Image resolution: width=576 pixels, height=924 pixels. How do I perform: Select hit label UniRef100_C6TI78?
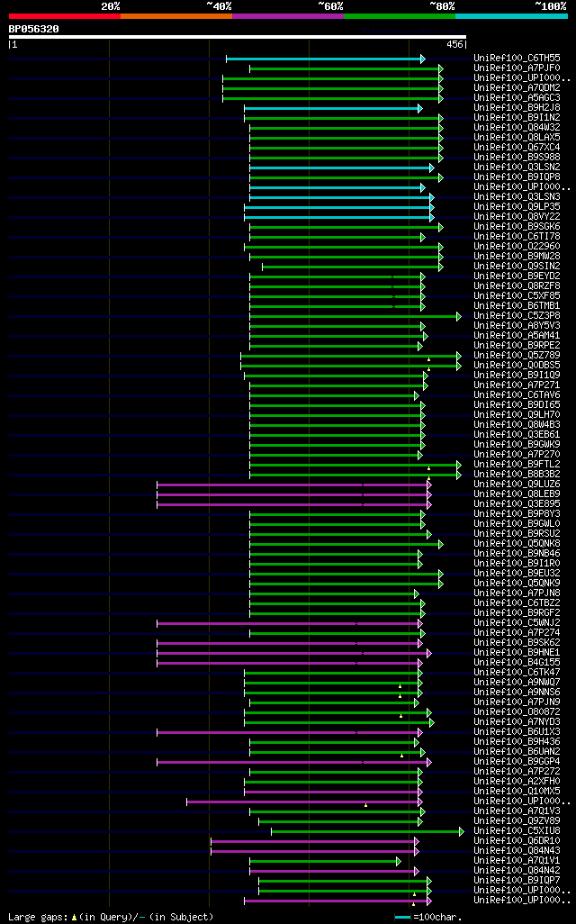(x=517, y=236)
